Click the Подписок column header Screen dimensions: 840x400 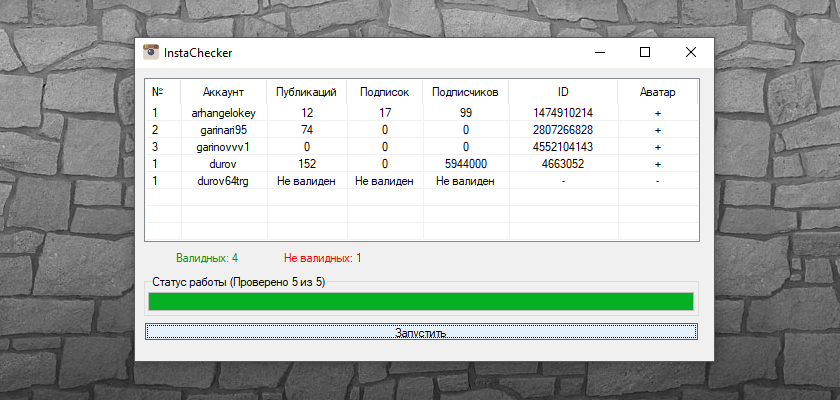click(x=385, y=92)
